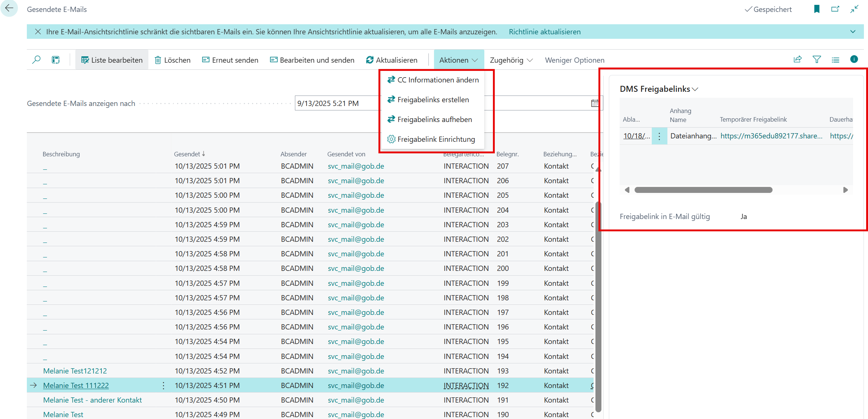Image resolution: width=868 pixels, height=419 pixels.
Task: Click the back arrow icon
Action: click(x=9, y=8)
